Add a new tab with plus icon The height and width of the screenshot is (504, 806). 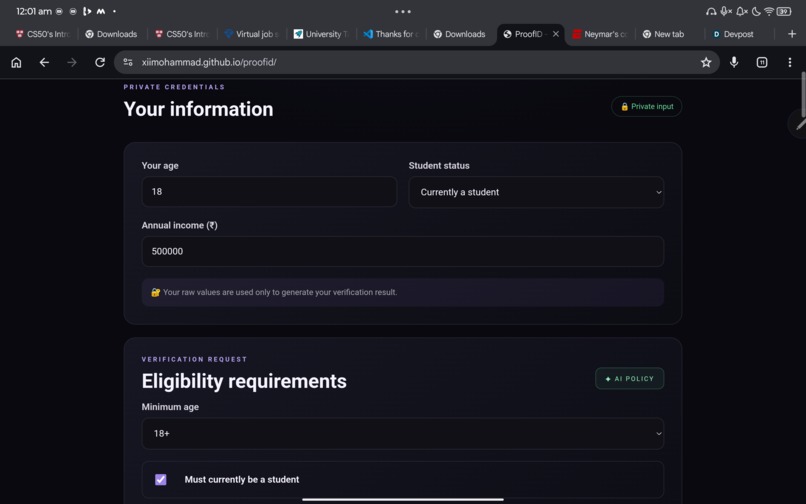pos(792,34)
